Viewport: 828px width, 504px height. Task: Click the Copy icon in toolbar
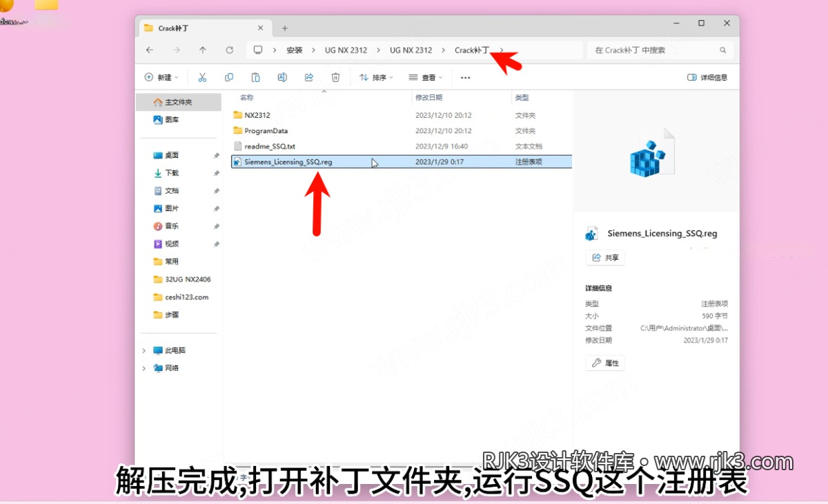tap(229, 77)
